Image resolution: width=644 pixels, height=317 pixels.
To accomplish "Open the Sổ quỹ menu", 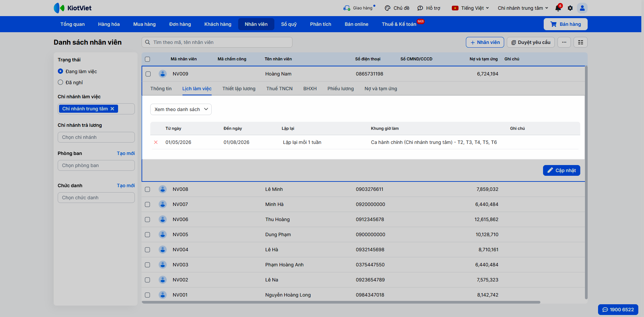I will [289, 24].
